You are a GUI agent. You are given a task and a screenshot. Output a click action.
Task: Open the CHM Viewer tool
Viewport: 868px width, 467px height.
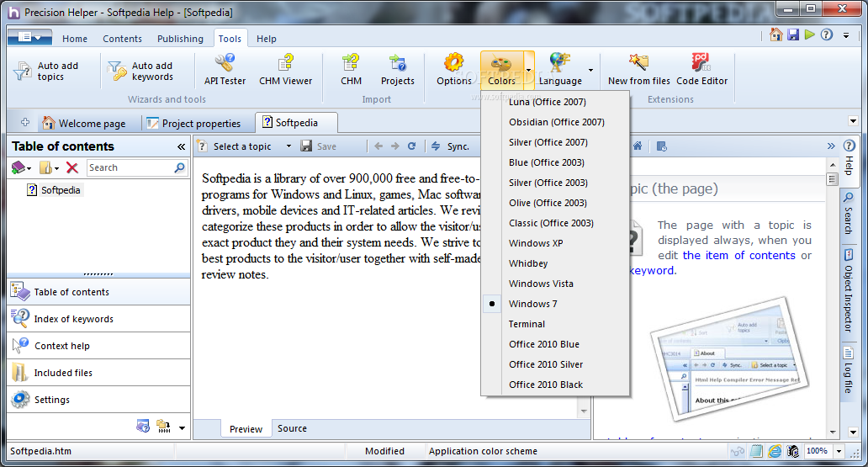click(286, 70)
